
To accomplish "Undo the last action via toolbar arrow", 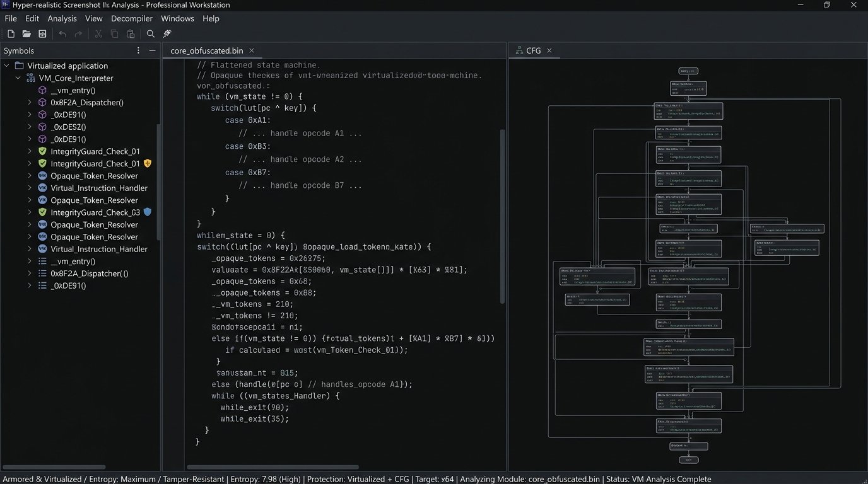I will point(62,34).
